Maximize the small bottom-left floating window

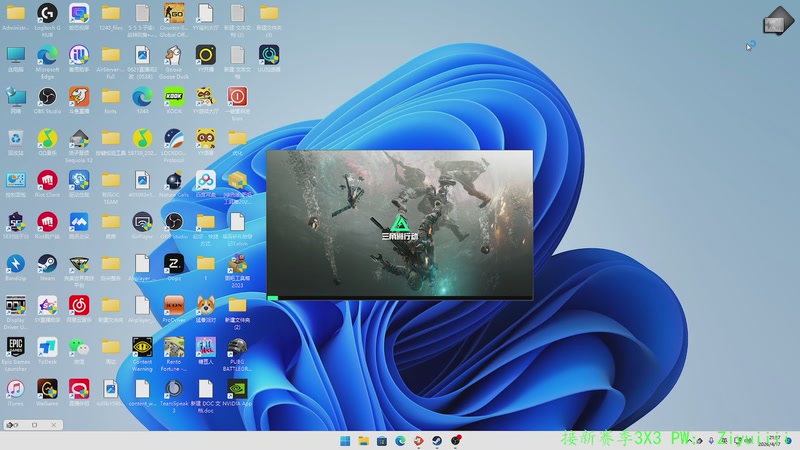pos(34,425)
